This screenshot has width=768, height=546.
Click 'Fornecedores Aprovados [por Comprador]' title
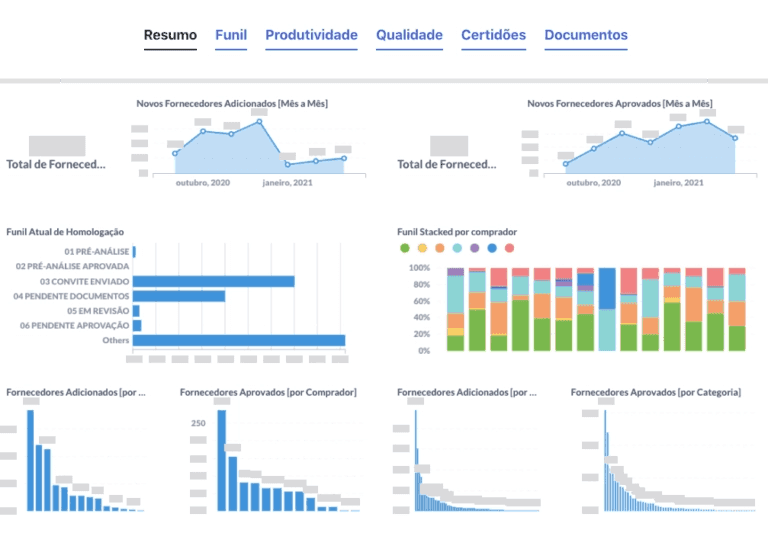(x=268, y=393)
